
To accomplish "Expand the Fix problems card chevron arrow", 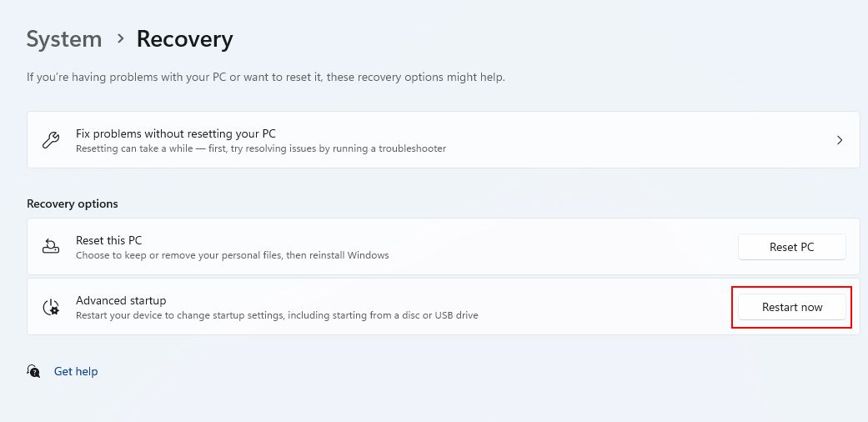I will pyautogui.click(x=840, y=140).
